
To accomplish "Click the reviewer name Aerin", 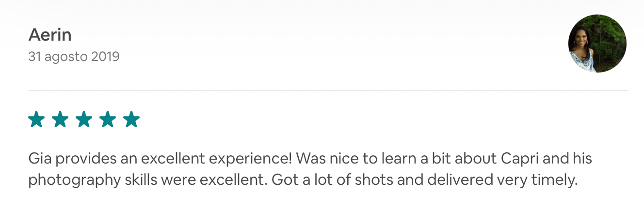I will tap(50, 35).
